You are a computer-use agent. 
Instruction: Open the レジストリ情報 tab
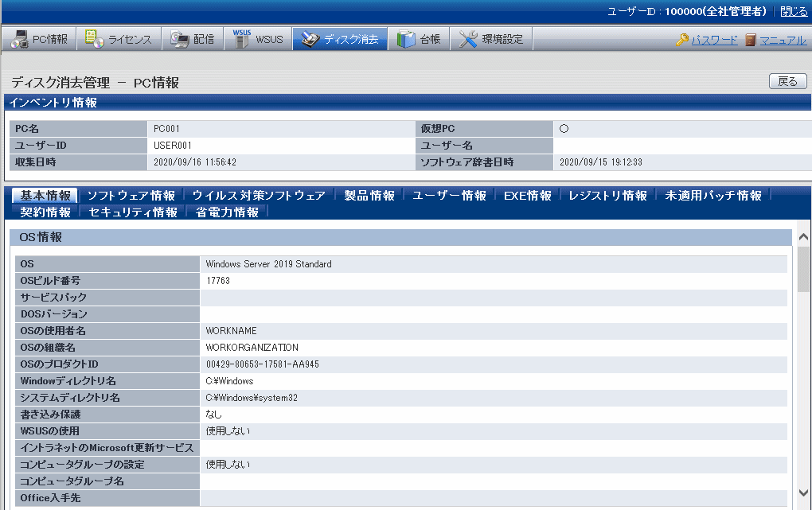pyautogui.click(x=607, y=196)
